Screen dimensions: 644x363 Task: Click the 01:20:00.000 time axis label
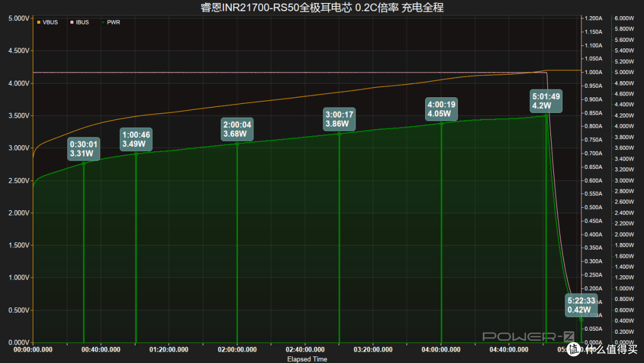click(x=169, y=349)
